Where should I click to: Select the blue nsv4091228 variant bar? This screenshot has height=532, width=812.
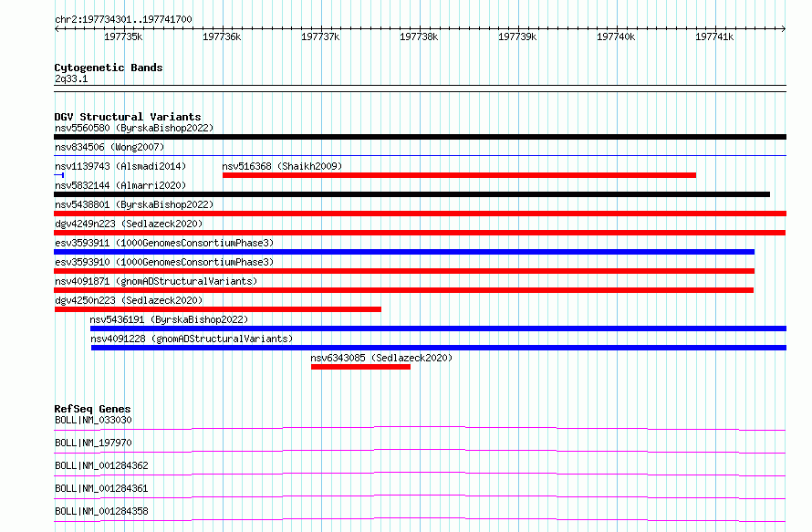click(x=439, y=348)
